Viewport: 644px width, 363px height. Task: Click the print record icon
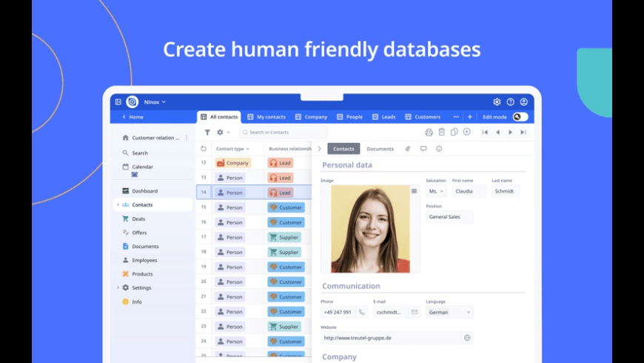429,133
